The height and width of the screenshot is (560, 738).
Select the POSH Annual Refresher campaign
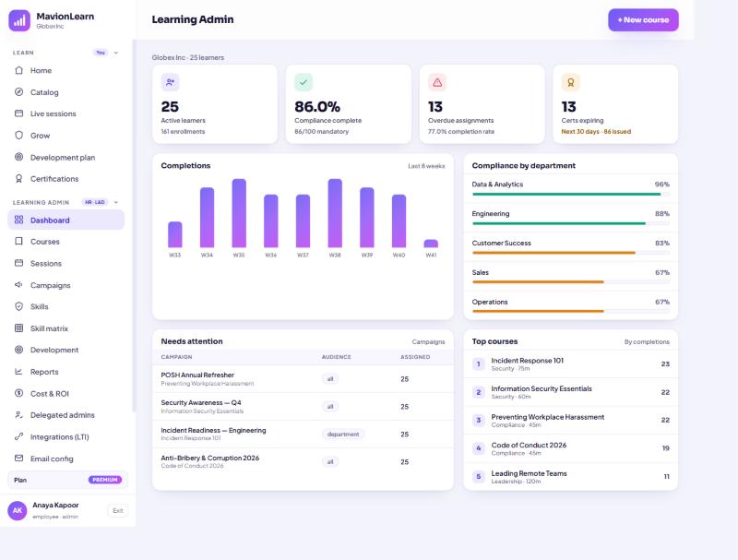pyautogui.click(x=303, y=379)
